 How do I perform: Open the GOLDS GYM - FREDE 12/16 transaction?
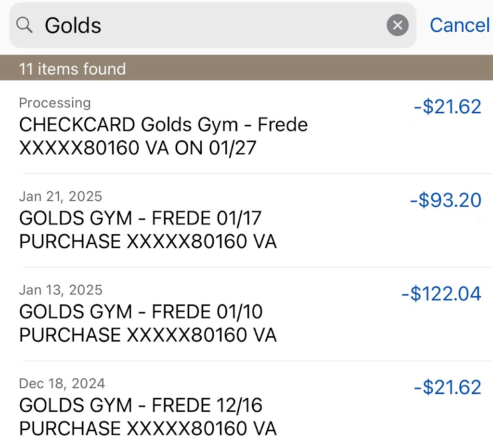[x=141, y=406]
